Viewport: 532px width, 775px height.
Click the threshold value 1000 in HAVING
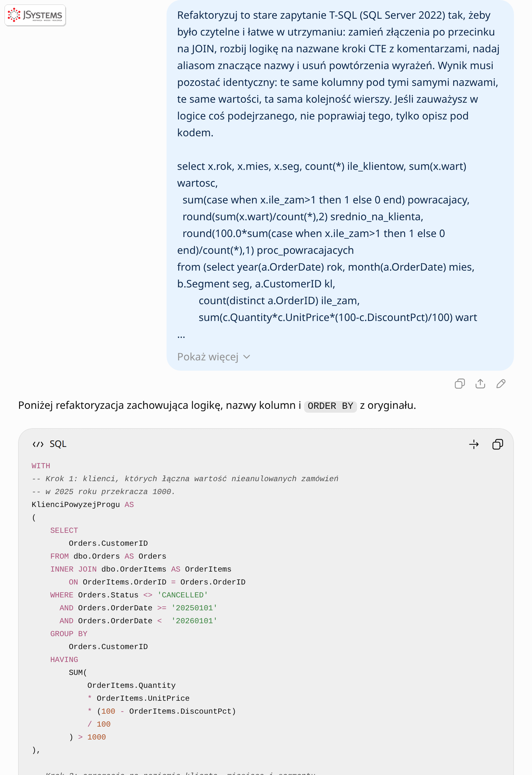pyautogui.click(x=97, y=737)
